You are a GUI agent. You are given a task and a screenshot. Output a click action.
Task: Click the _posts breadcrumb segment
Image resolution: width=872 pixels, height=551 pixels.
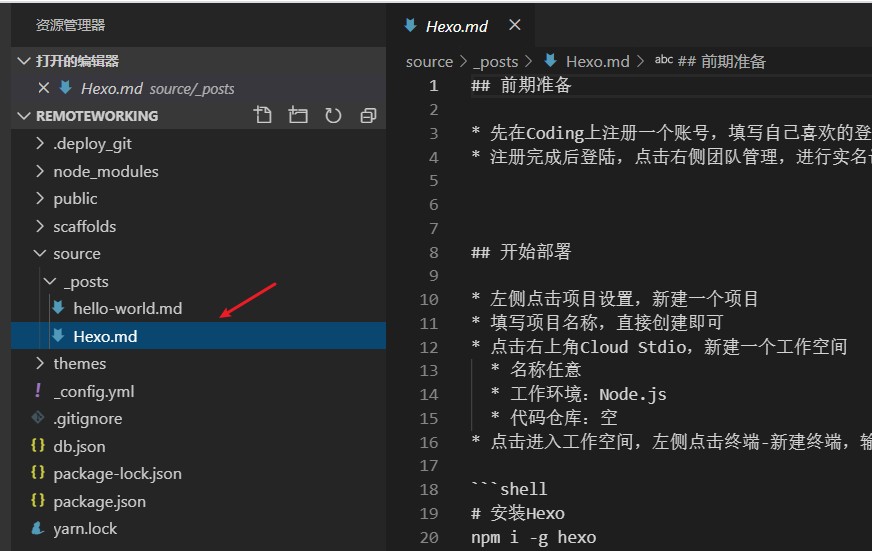(496, 61)
